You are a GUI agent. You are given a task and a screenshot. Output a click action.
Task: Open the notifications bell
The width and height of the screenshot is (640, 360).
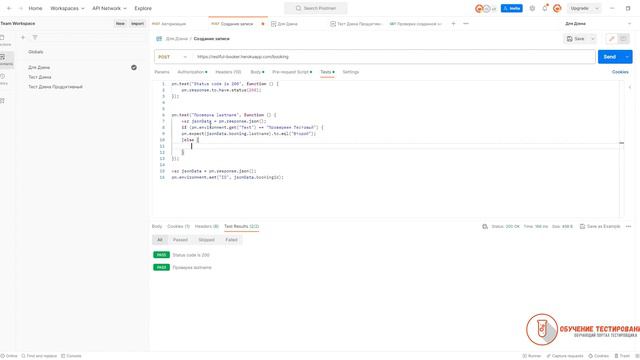545,8
